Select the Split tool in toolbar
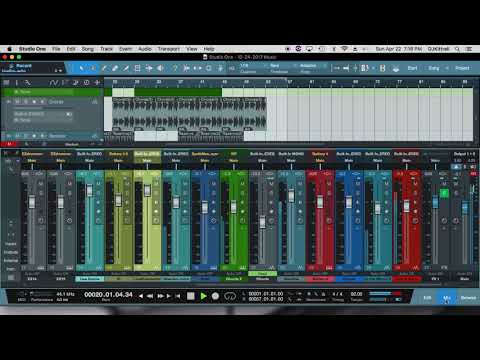The image size is (480, 360). [104, 68]
